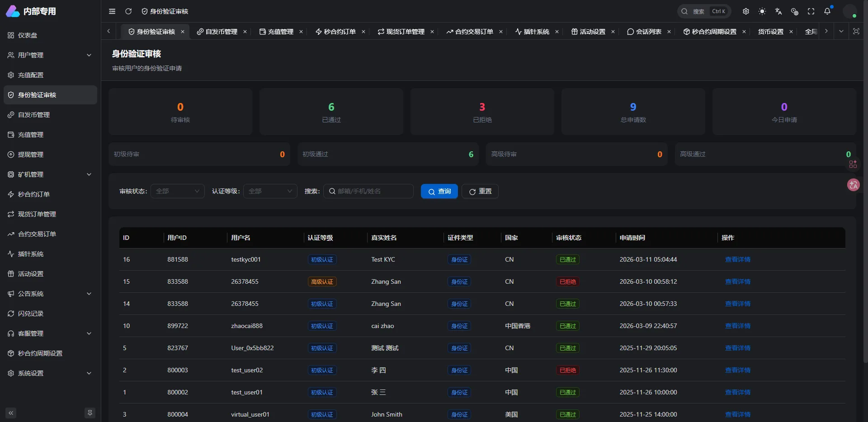Enter fullscreen using the header fullscreen icon
Viewport: 868px width, 422px height.
[x=811, y=11]
